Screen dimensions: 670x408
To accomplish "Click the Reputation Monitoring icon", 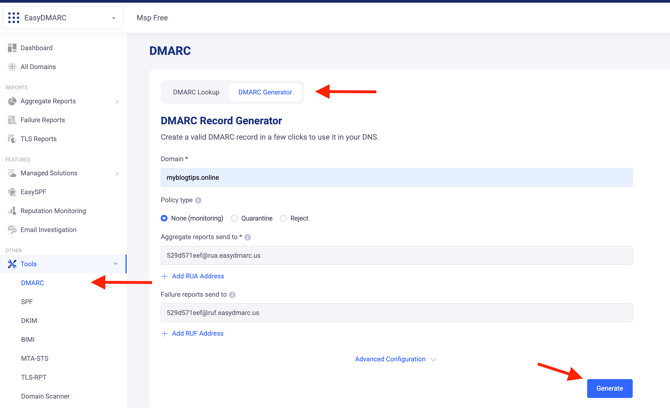I will pos(12,211).
